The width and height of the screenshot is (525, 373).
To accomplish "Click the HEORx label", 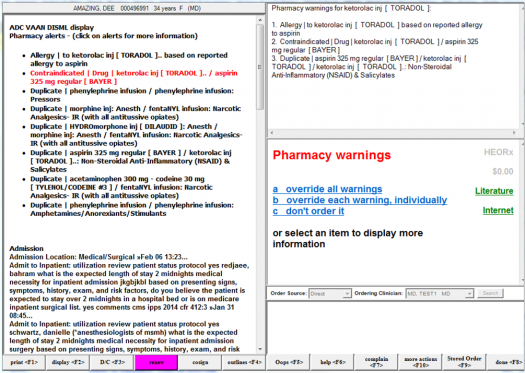I will tap(498, 152).
